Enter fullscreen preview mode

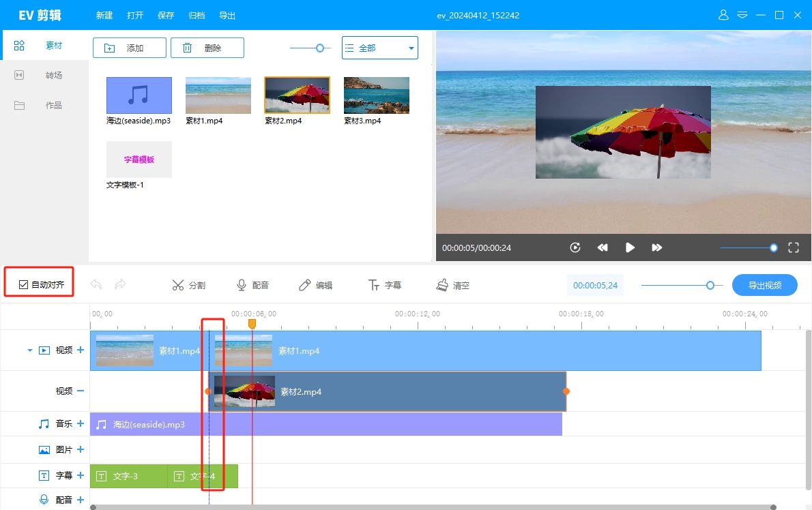click(x=794, y=247)
